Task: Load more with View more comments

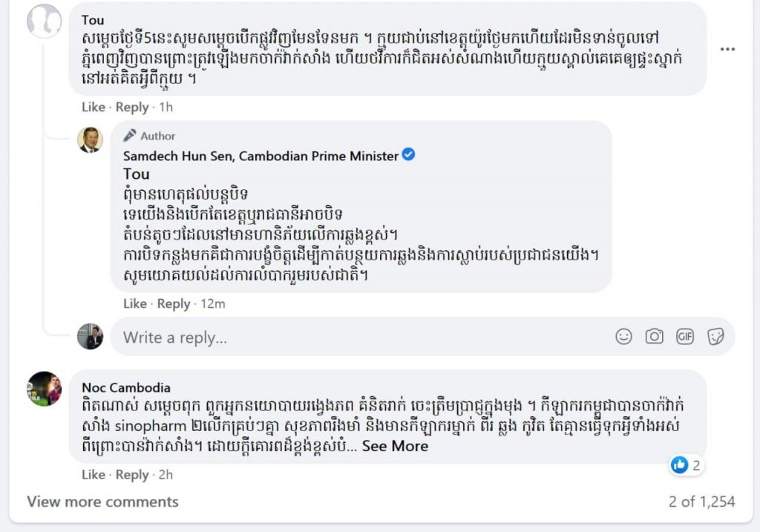Action: 102,502
